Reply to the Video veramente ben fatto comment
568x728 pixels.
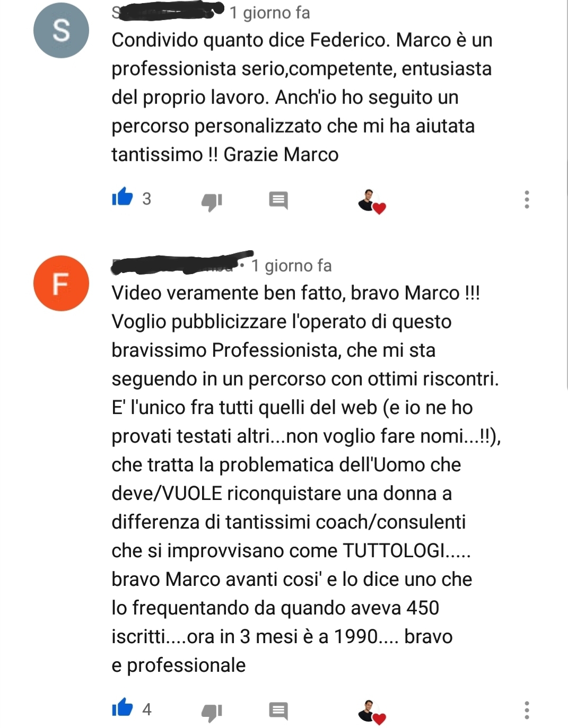tap(278, 711)
